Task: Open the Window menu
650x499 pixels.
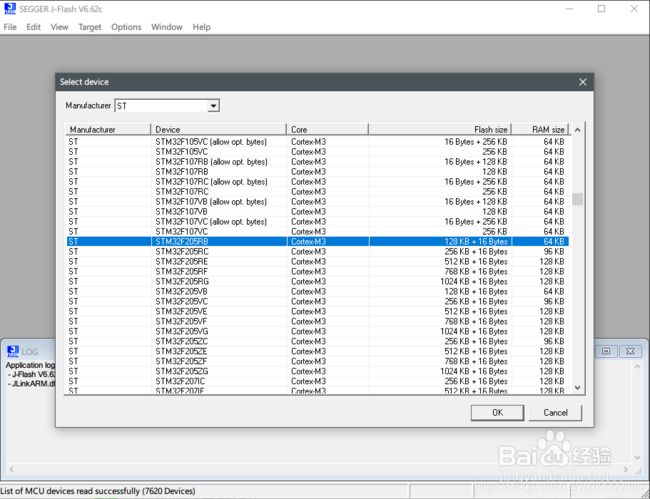Action: [x=167, y=27]
